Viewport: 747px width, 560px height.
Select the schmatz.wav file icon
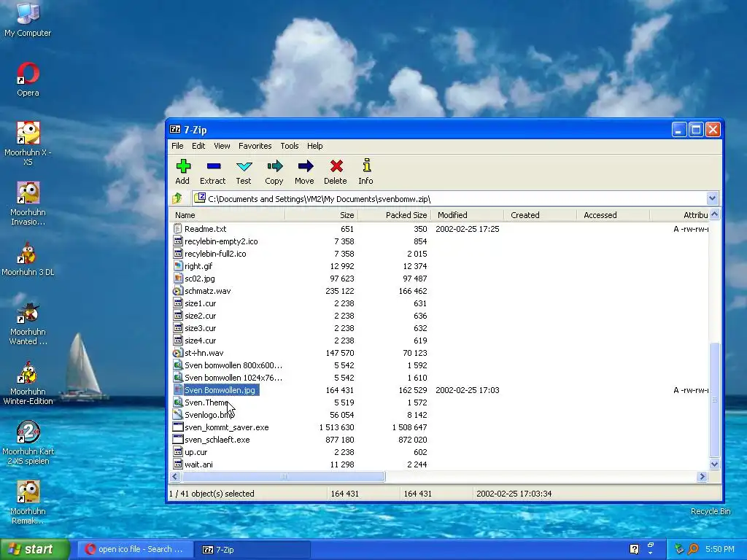click(178, 291)
